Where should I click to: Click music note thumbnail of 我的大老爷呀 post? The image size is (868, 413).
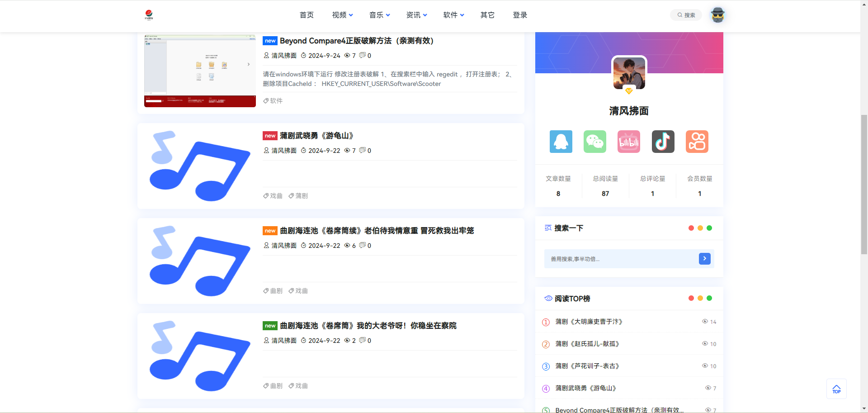[x=200, y=356]
